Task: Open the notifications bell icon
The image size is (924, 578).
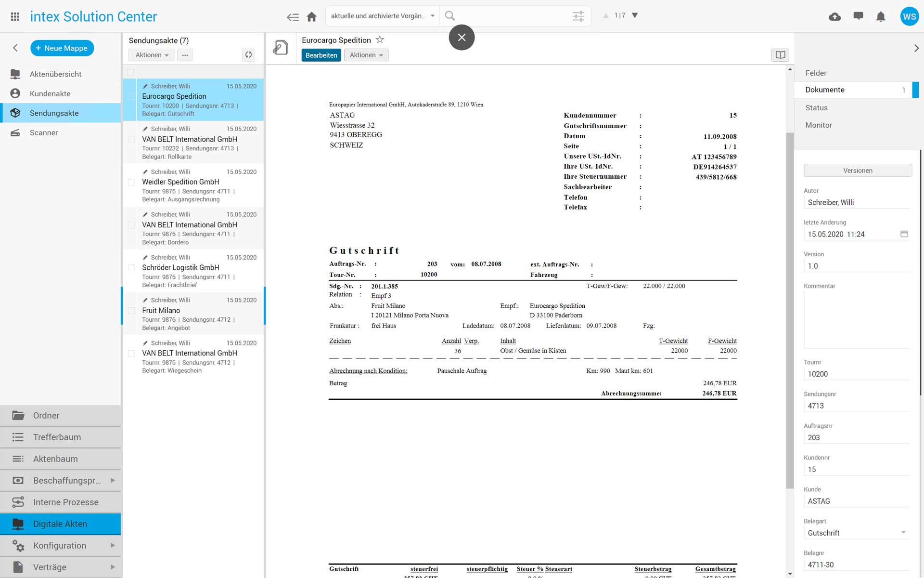Action: point(881,17)
